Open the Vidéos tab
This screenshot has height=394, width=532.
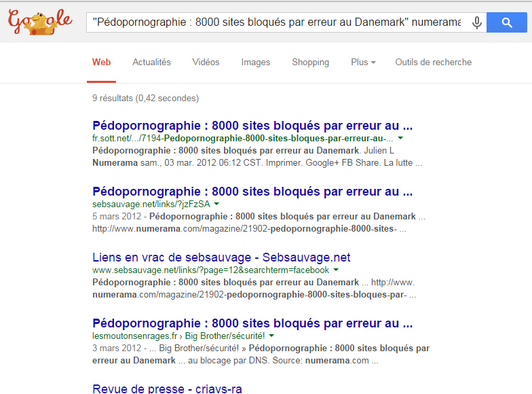coord(206,62)
